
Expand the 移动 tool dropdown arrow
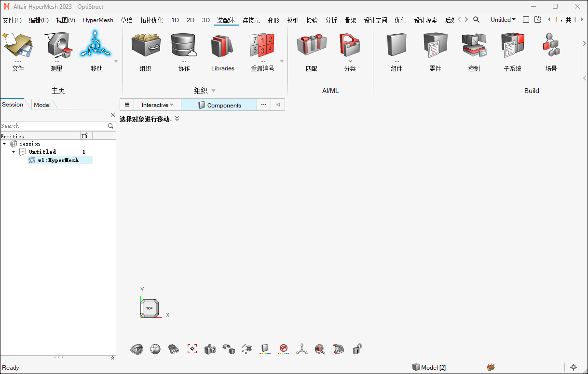(116, 61)
